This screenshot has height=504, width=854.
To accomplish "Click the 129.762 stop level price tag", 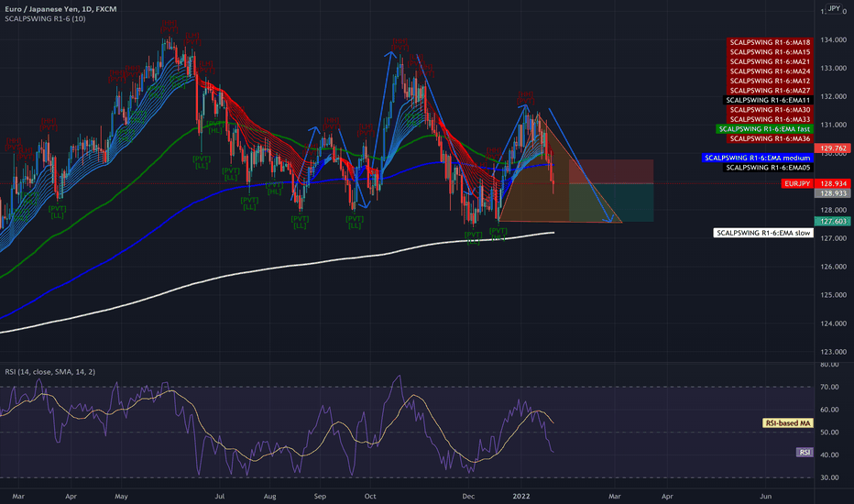I will tap(832, 148).
